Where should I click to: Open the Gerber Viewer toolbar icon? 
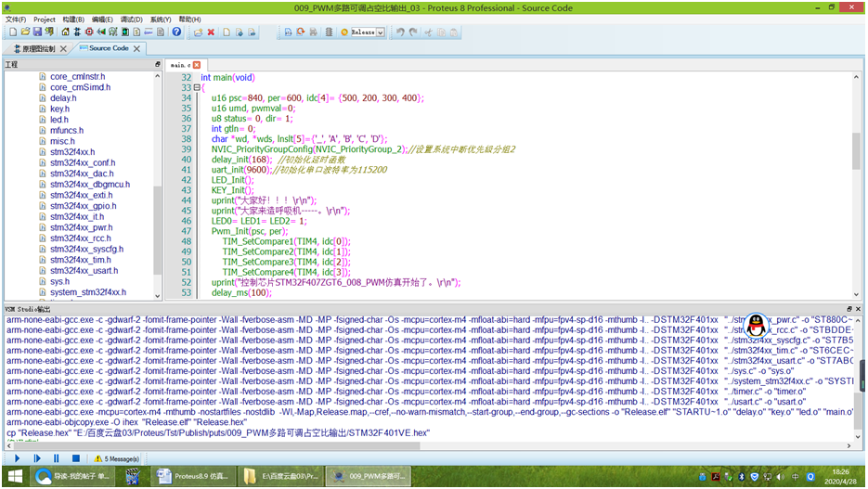pos(113,32)
